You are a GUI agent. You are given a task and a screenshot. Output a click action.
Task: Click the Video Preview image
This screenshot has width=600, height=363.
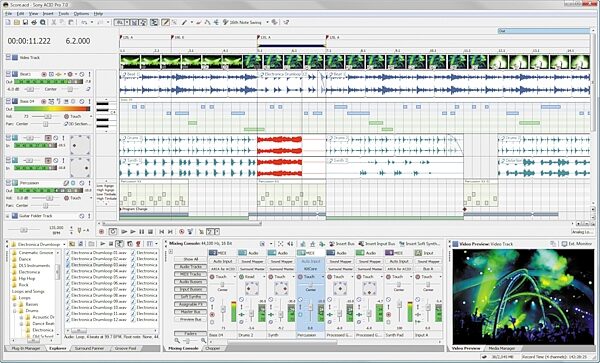[x=522, y=297]
